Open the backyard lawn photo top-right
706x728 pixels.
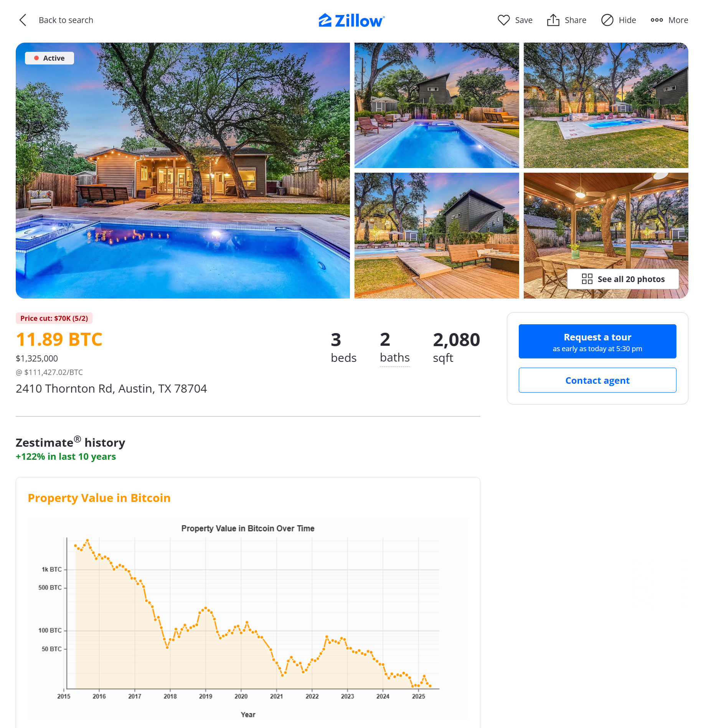(x=606, y=105)
